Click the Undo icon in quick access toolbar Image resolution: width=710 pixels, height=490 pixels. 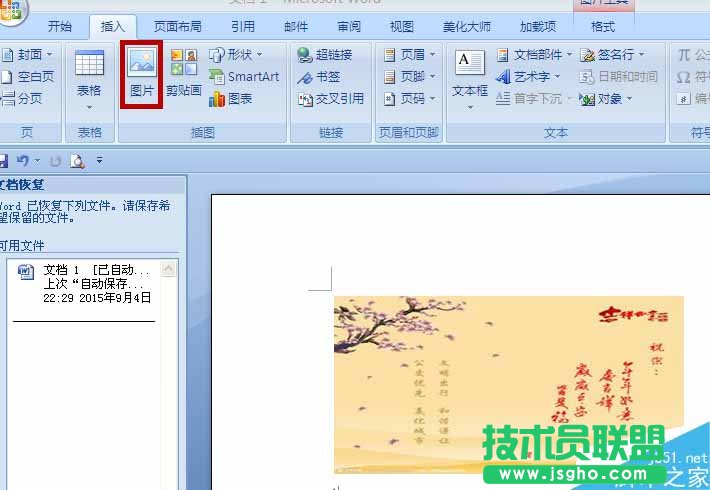[x=23, y=161]
